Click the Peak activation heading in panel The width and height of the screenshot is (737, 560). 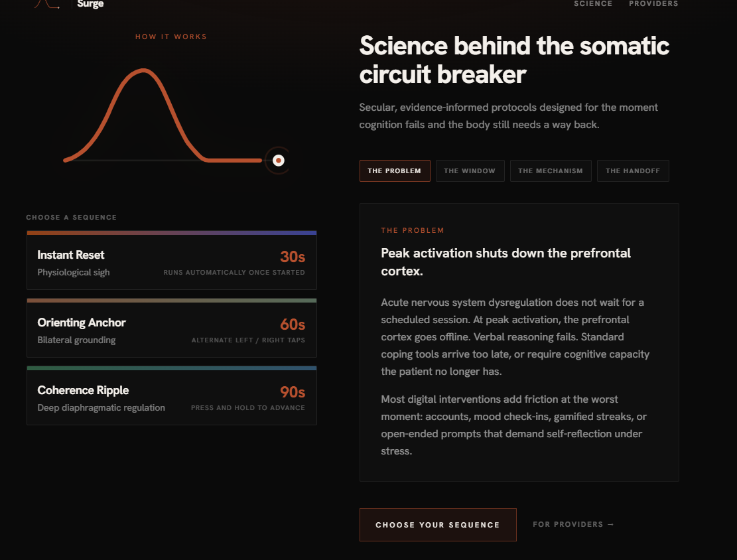click(x=505, y=262)
